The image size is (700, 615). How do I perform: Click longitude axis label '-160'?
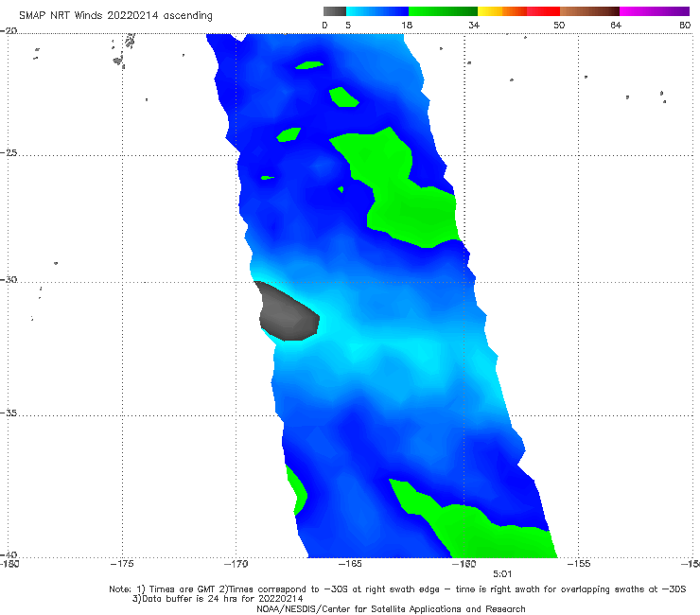464,564
